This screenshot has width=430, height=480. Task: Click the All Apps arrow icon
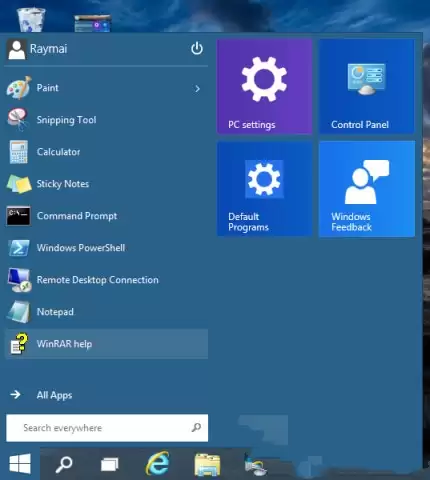15,395
